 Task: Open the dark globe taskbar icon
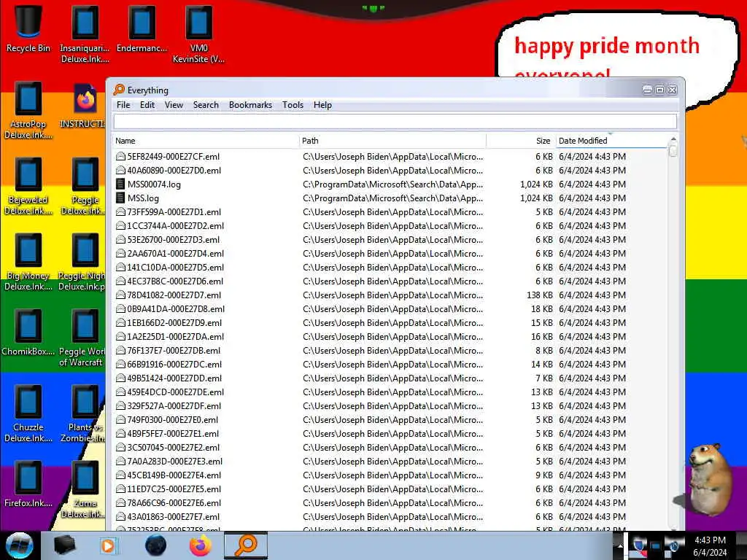tap(155, 545)
